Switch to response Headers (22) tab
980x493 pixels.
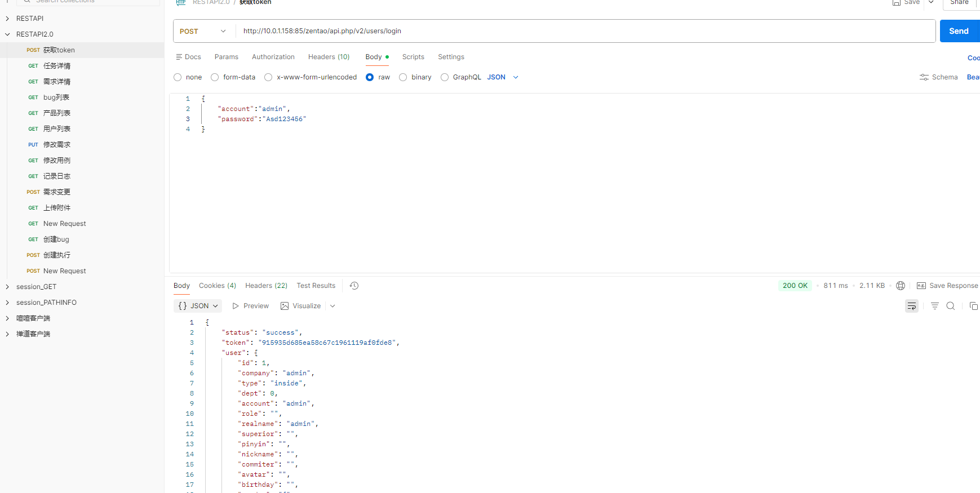pyautogui.click(x=266, y=286)
